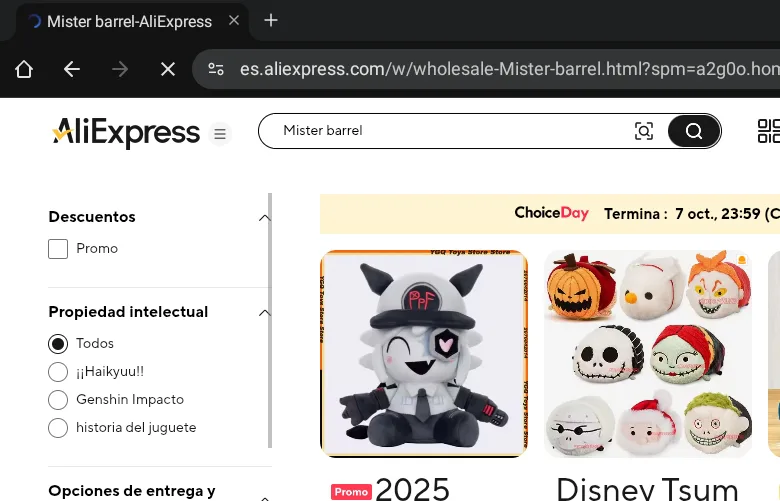The width and height of the screenshot is (780, 501).
Task: Open the AliExpress home logo
Action: pos(126,132)
